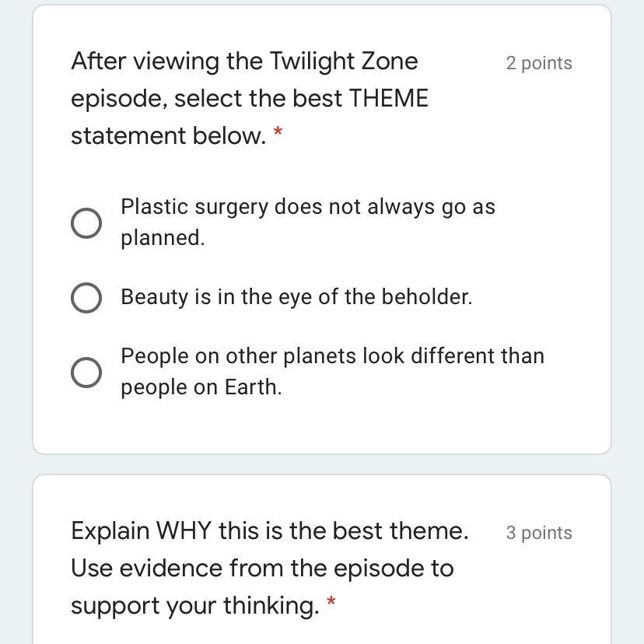Screen dimensions: 644x644
Task: Click the "Beauty is in the eye of the beholder" label
Action: click(296, 297)
